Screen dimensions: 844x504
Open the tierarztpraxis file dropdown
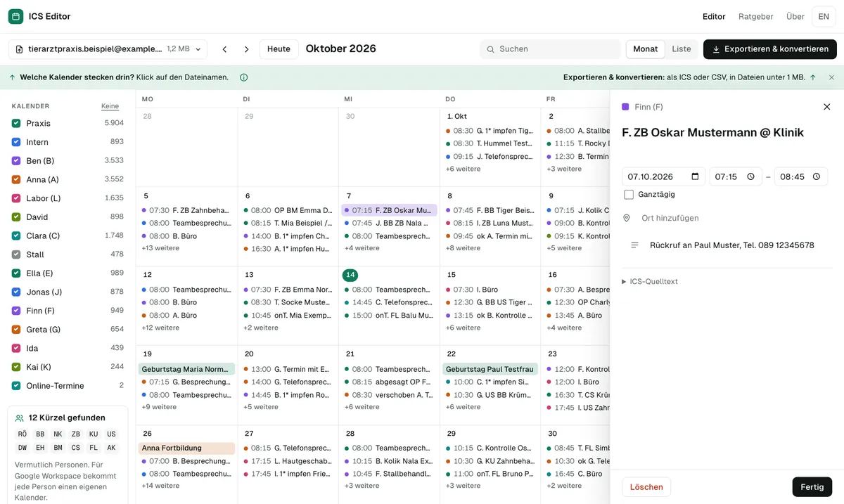click(x=108, y=49)
